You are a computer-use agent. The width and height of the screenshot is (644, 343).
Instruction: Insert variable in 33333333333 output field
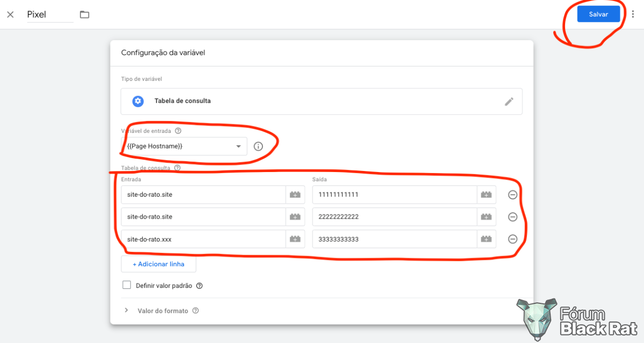[x=486, y=239]
